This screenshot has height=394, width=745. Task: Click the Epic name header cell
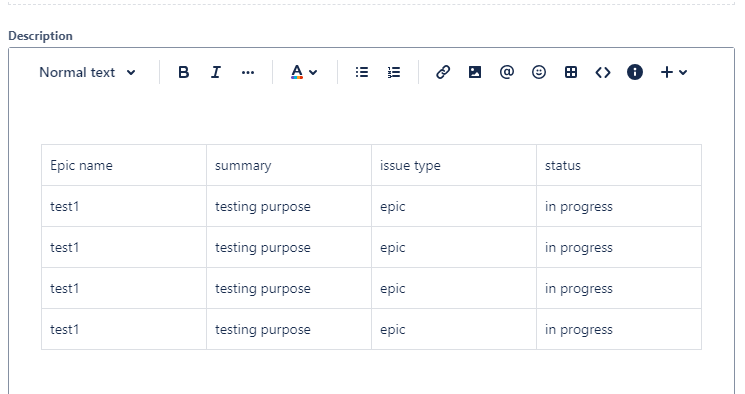pyautogui.click(x=124, y=165)
